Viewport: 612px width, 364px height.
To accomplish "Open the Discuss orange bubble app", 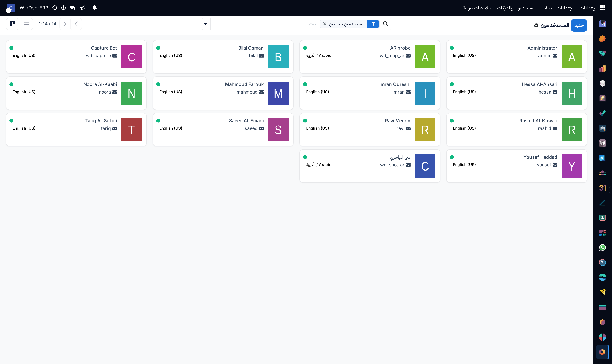I will [602, 39].
